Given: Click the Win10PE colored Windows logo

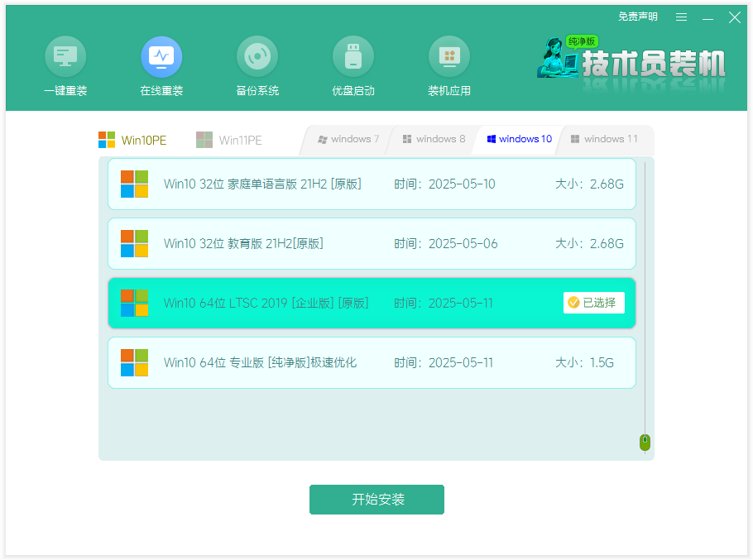Looking at the screenshot, I should pyautogui.click(x=107, y=140).
